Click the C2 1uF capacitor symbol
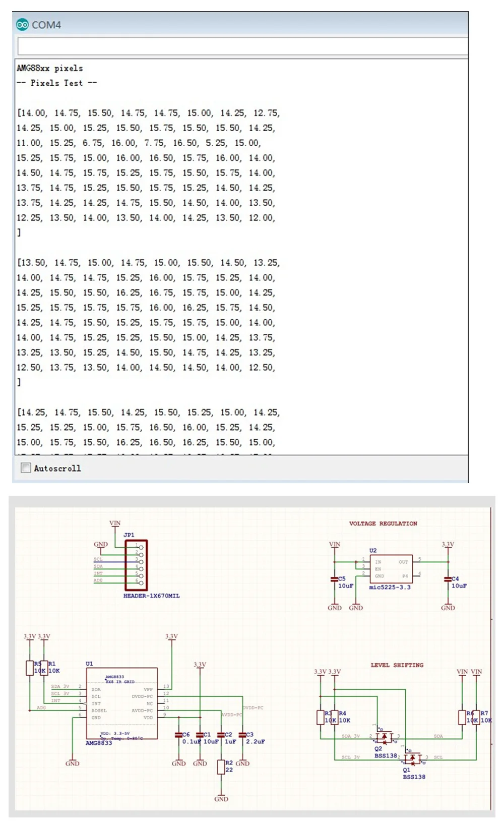The height and width of the screenshot is (825, 504). point(221,735)
